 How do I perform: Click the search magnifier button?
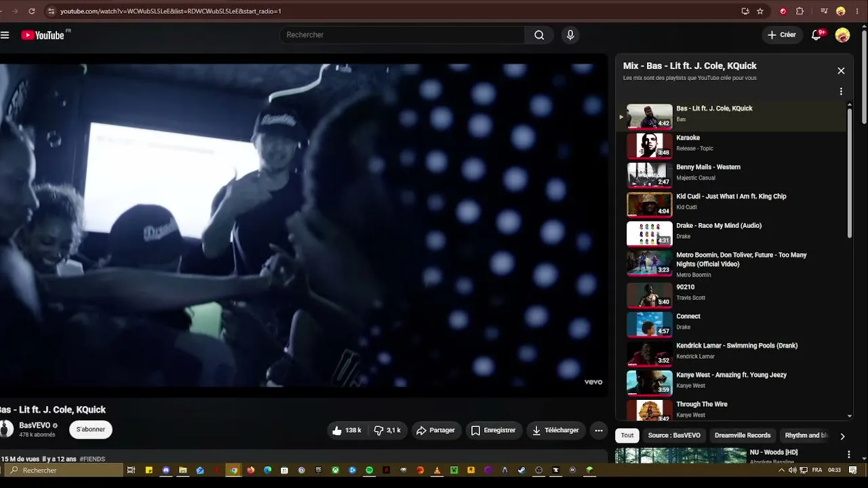pos(539,35)
